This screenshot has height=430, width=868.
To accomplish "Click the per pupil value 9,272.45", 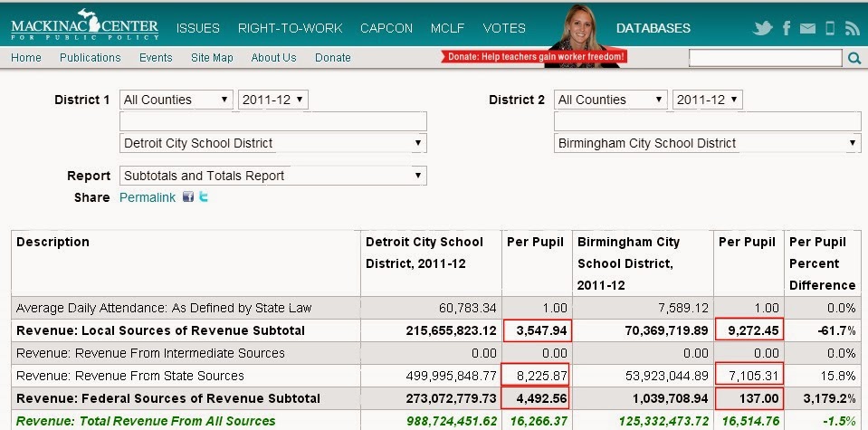I will point(753,331).
